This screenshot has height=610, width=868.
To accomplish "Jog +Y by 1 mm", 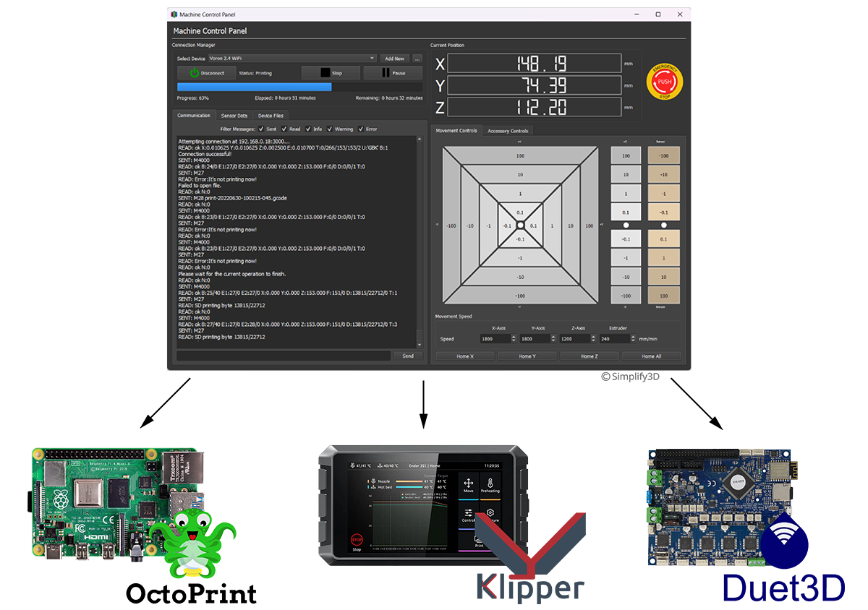I will point(520,194).
